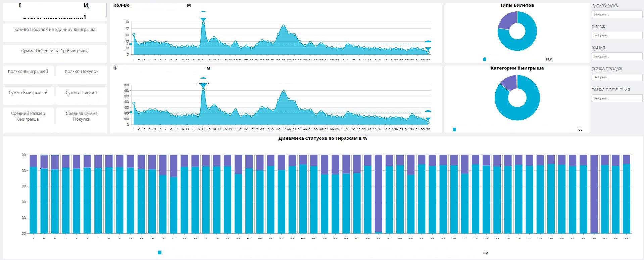
Task: Click the Типы Билетов chart title
Action: pos(517,5)
